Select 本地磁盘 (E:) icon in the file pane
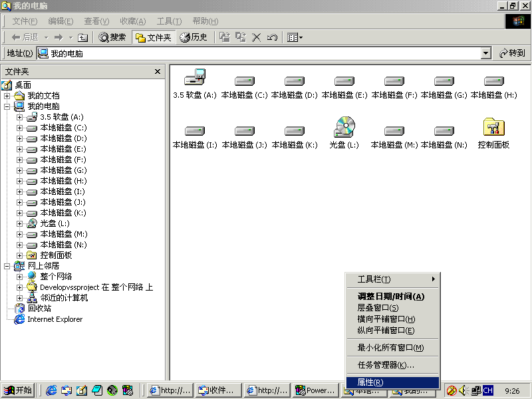Image resolution: width=532 pixels, height=399 pixels. [344, 81]
